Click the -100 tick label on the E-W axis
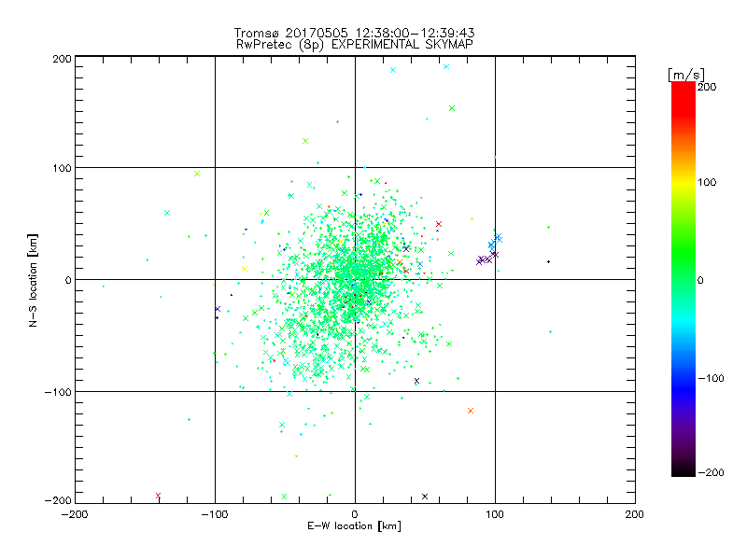This screenshot has width=747, height=560. tap(215, 514)
